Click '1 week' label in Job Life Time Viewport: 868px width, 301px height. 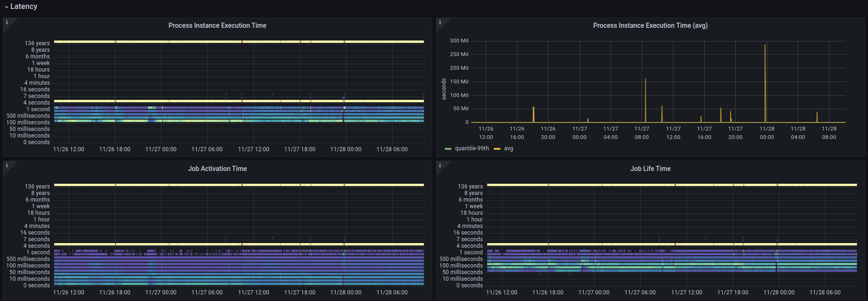[x=474, y=206]
